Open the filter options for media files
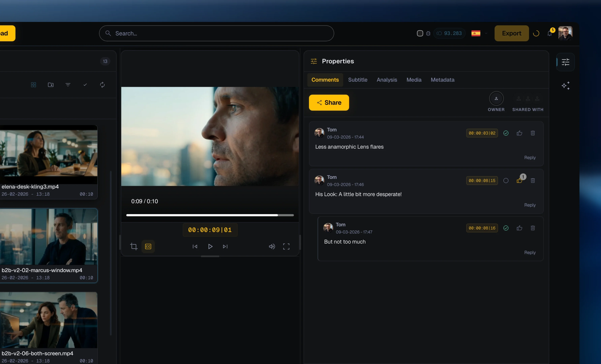Image resolution: width=601 pixels, height=364 pixels. (68, 85)
